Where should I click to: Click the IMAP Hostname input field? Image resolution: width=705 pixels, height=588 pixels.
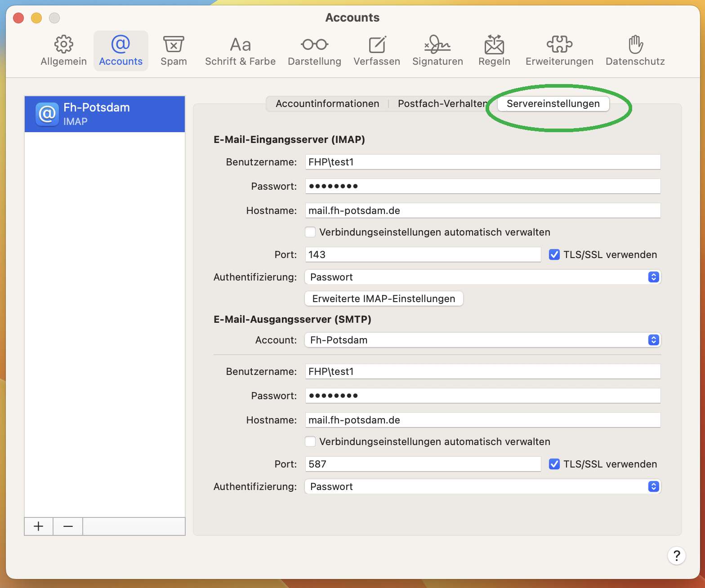482,210
